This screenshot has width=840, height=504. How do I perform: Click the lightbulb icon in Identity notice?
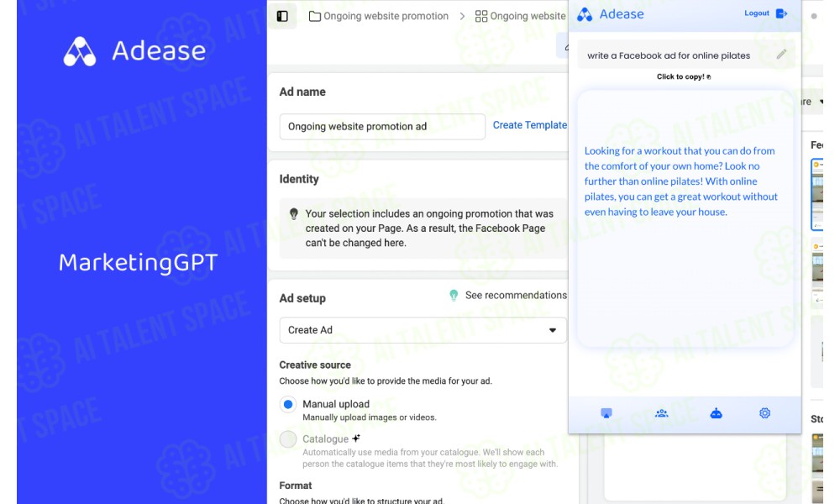coord(293,213)
